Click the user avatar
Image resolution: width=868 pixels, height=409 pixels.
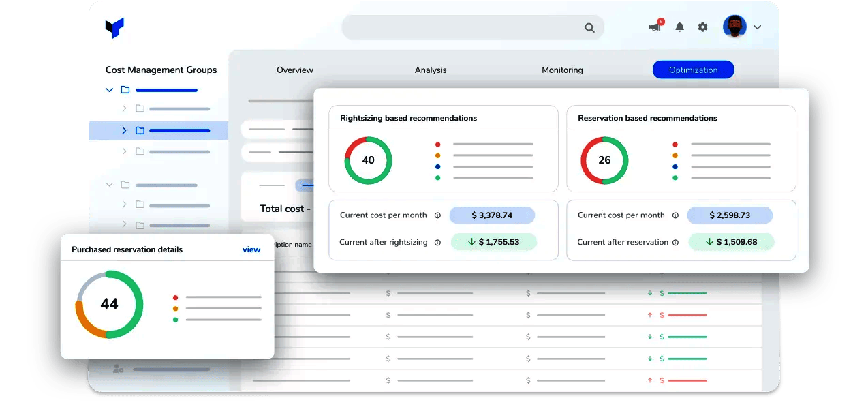(x=734, y=27)
